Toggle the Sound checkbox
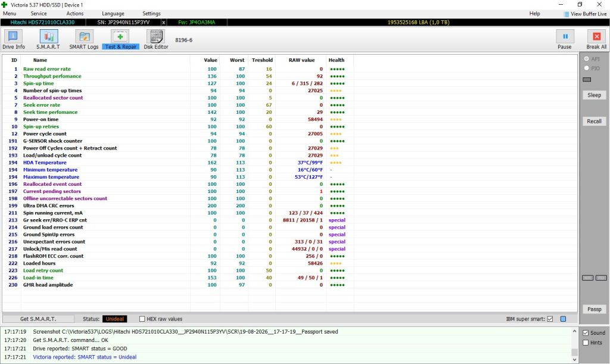610x364 pixels. coord(586,333)
